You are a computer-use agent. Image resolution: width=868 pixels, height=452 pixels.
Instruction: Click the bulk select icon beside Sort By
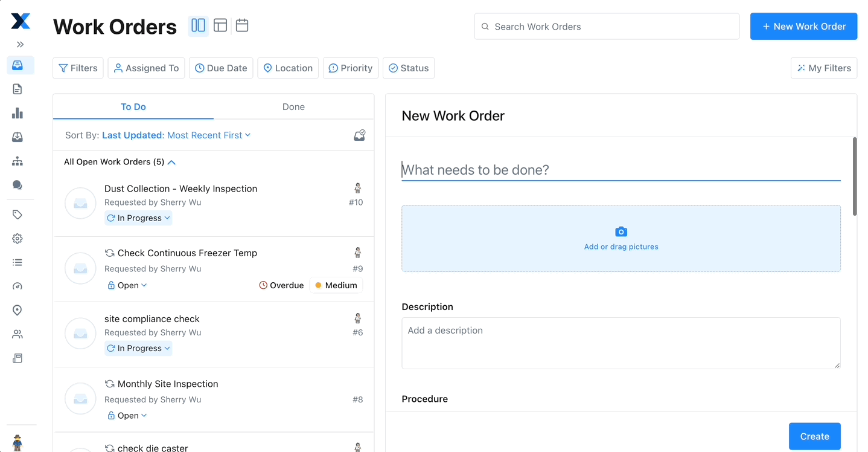coord(360,135)
